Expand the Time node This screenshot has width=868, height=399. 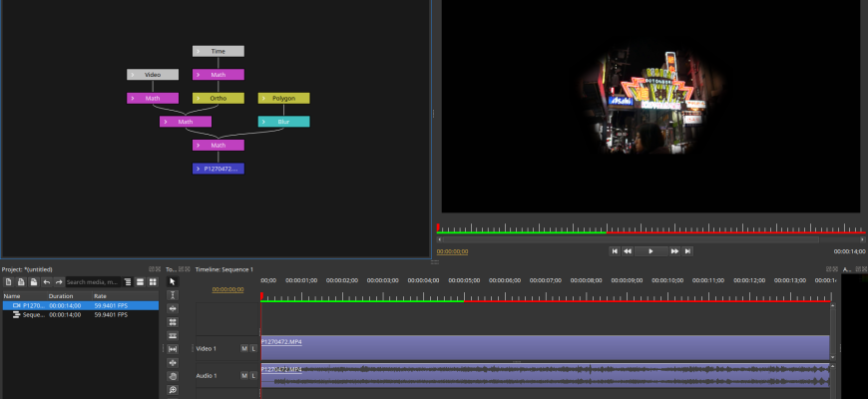click(199, 52)
